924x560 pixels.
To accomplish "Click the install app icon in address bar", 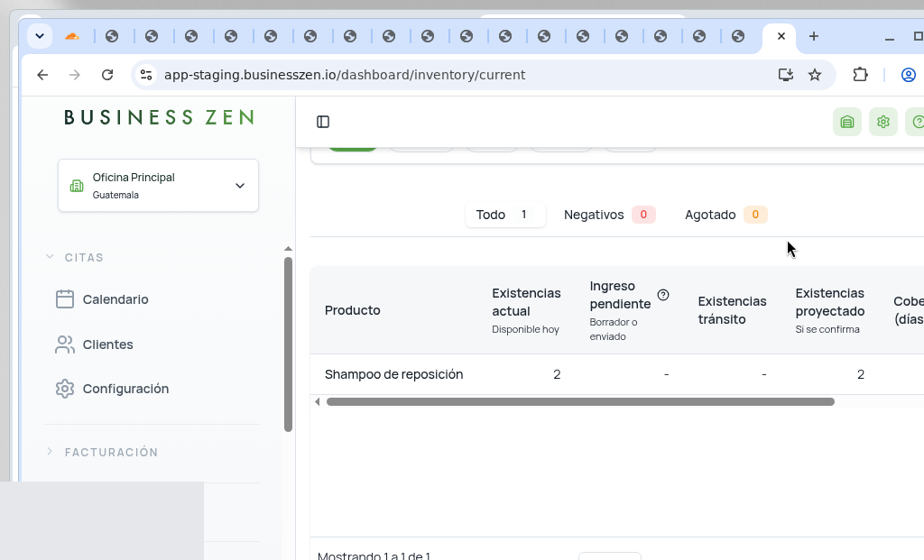I will click(x=786, y=75).
